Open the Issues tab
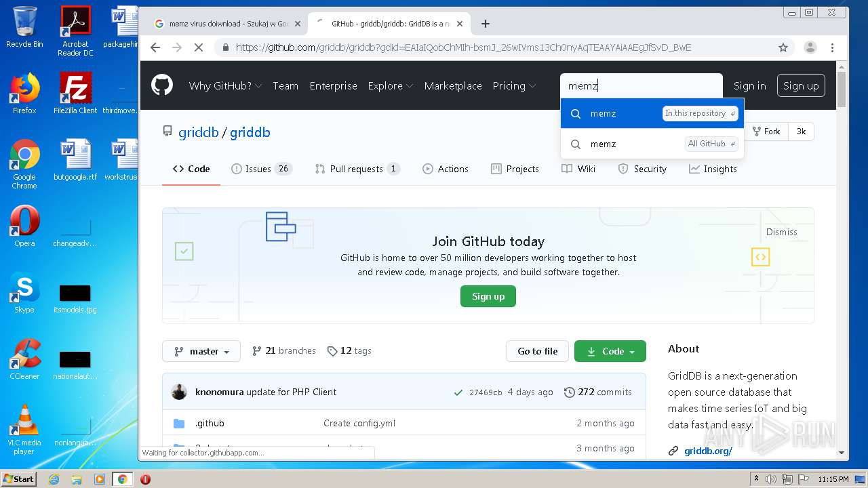 pyautogui.click(x=261, y=169)
